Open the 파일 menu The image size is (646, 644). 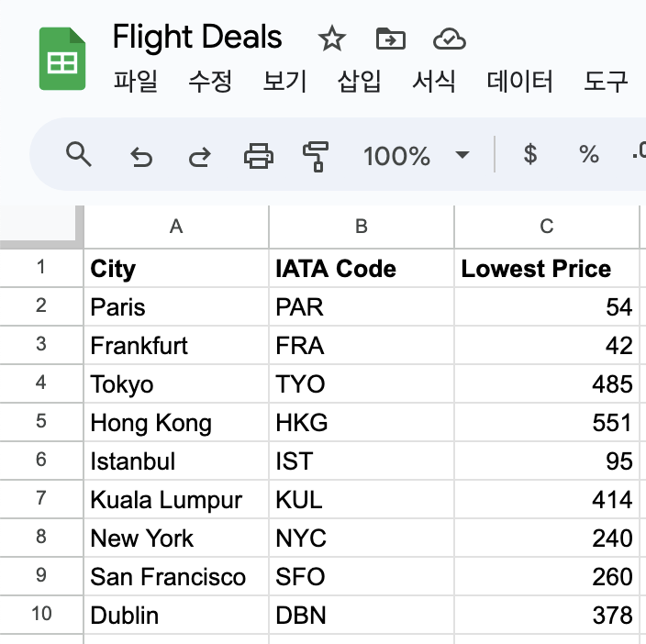coord(136,82)
